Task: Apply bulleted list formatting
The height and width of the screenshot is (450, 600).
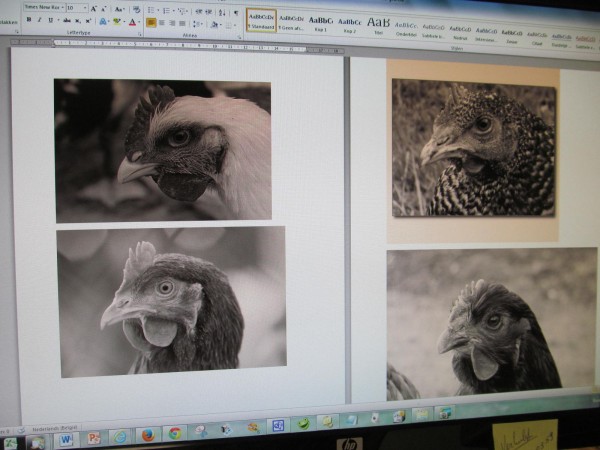Action: click(151, 10)
